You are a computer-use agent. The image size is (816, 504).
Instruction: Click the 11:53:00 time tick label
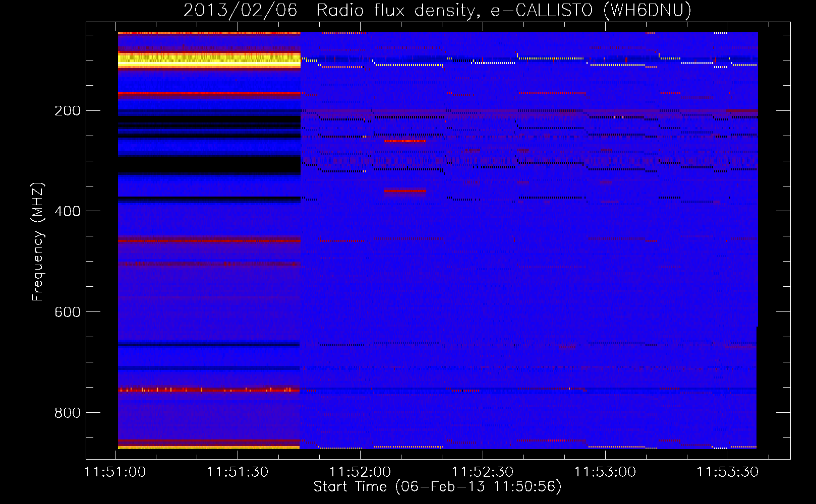coord(605,472)
